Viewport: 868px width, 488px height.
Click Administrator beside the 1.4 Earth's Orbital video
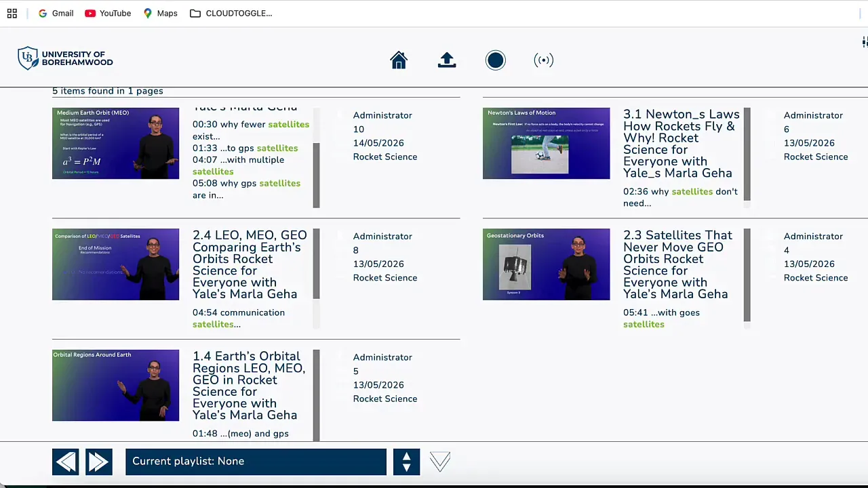(382, 357)
